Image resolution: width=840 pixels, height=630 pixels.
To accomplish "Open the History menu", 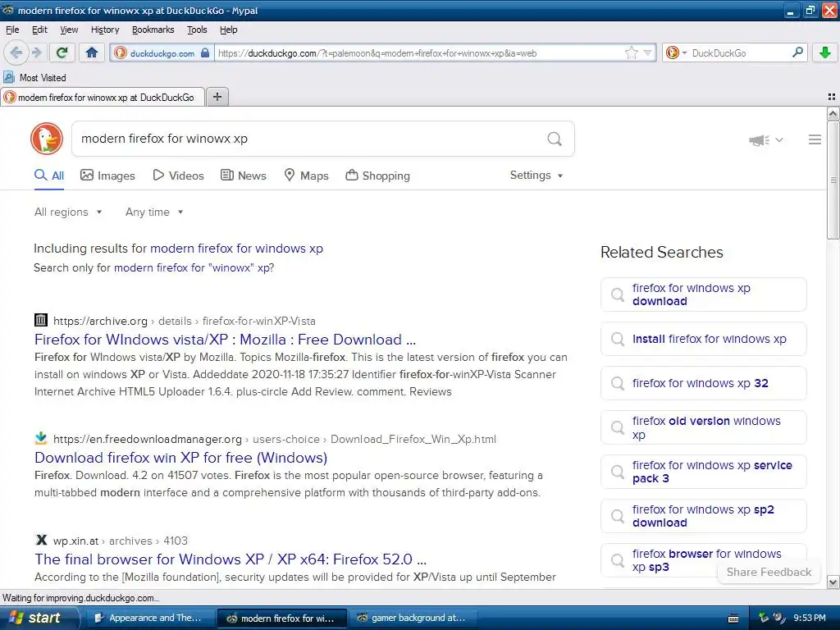I will [105, 30].
